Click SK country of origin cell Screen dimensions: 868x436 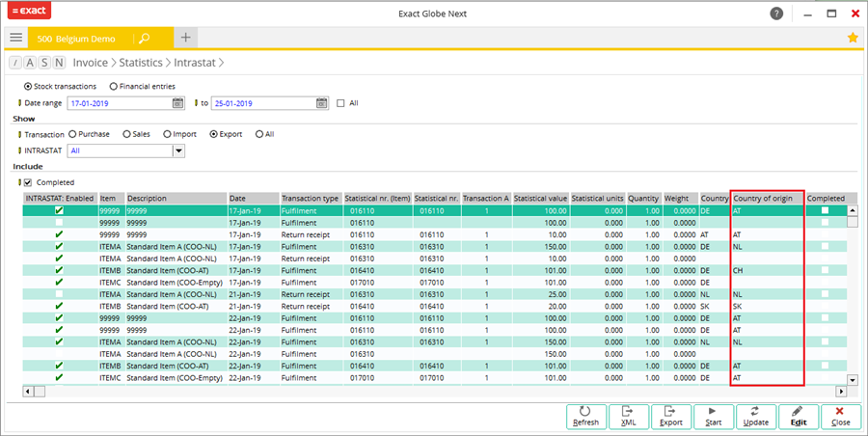click(768, 307)
